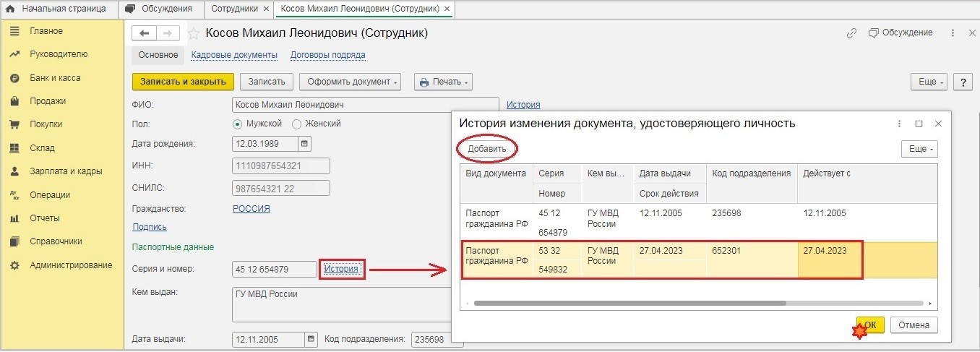Click the back navigation arrow

[x=145, y=33]
